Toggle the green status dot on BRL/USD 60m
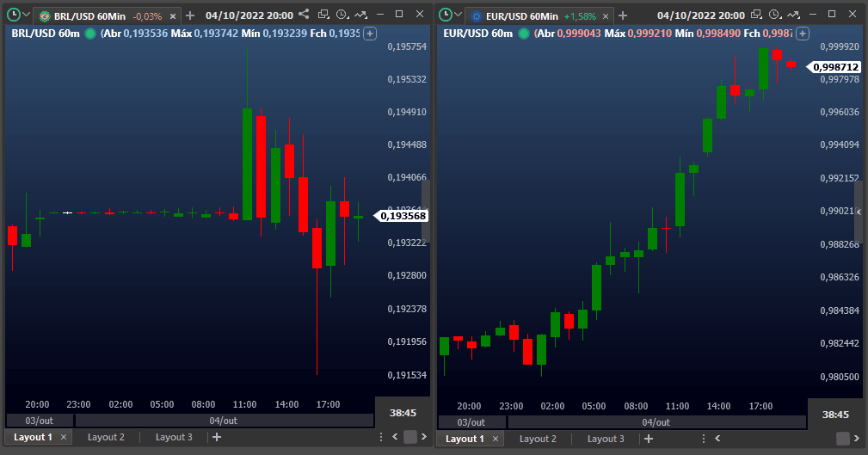 click(90, 33)
